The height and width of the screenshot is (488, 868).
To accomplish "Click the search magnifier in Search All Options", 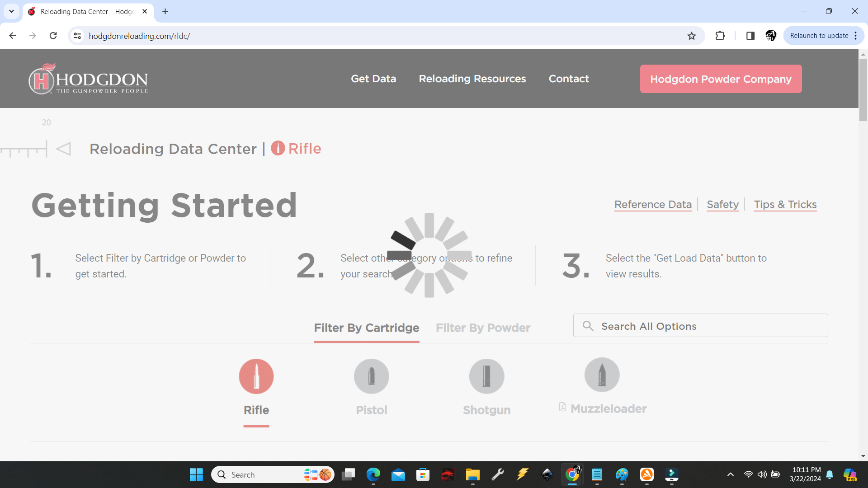I will 588,326.
